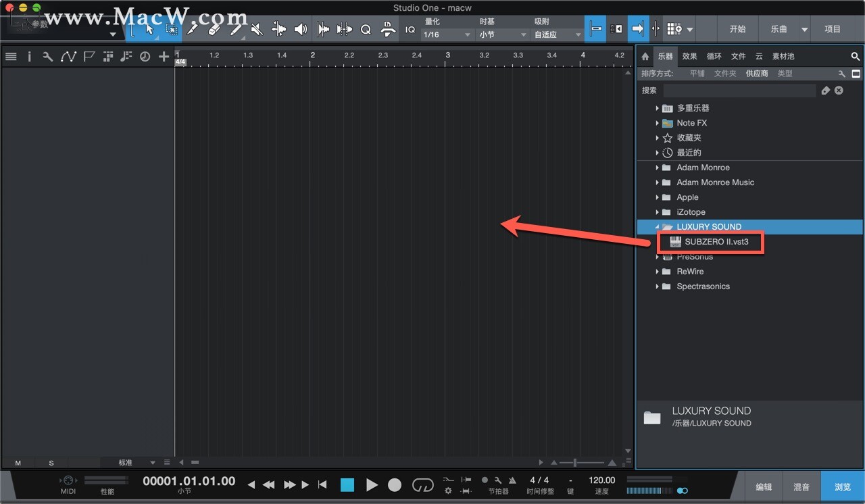Toggle snap to grid button
The height and width of the screenshot is (504, 865).
click(595, 29)
